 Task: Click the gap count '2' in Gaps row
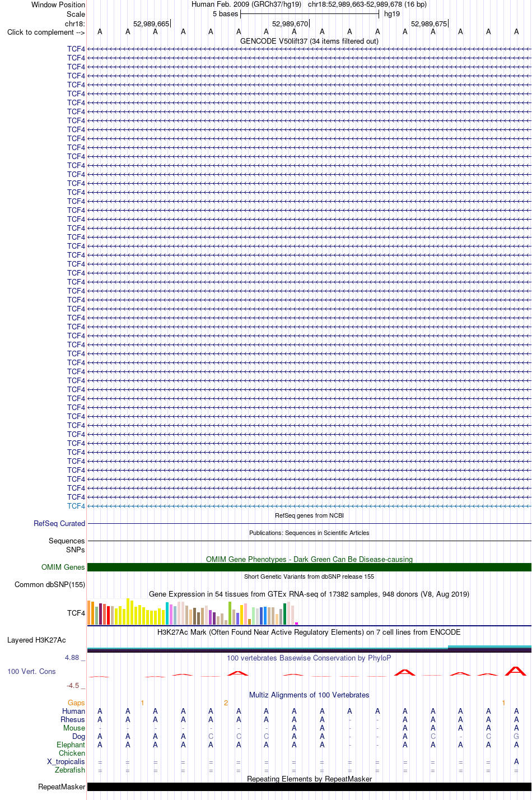(x=226, y=703)
